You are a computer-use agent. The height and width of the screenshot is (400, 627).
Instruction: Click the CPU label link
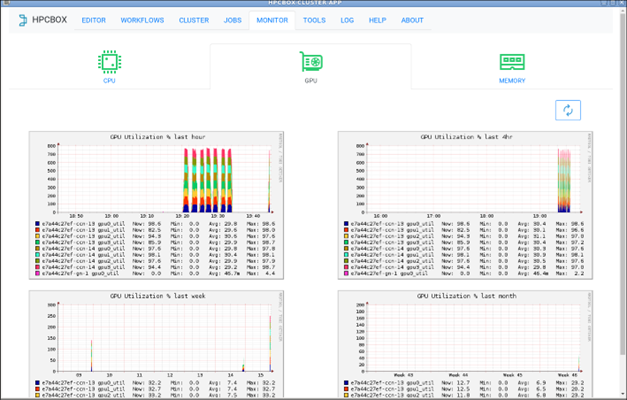tap(109, 81)
